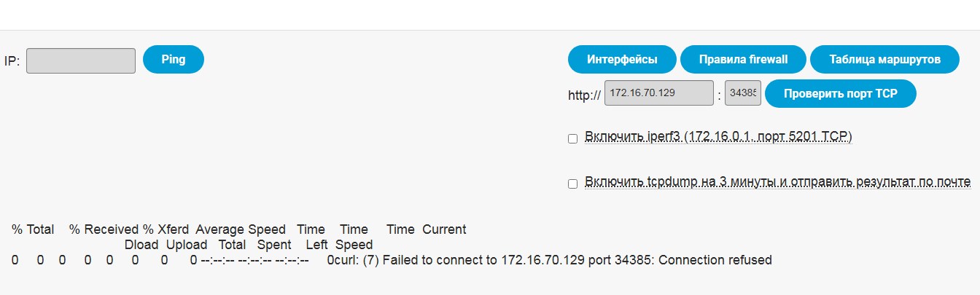Image resolution: width=980 pixels, height=295 pixels.
Task: Click the Включить iperf3 label text
Action: (x=718, y=137)
